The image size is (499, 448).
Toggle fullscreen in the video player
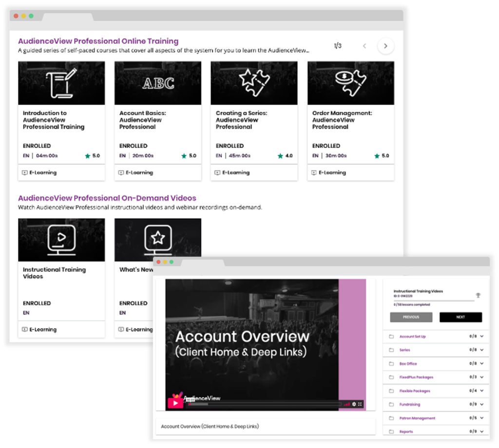point(360,404)
